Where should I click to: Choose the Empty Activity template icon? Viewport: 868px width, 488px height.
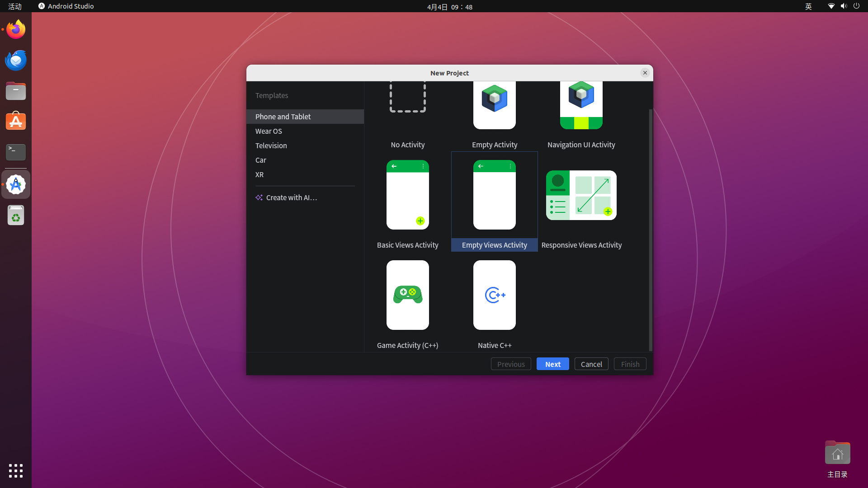pos(494,105)
